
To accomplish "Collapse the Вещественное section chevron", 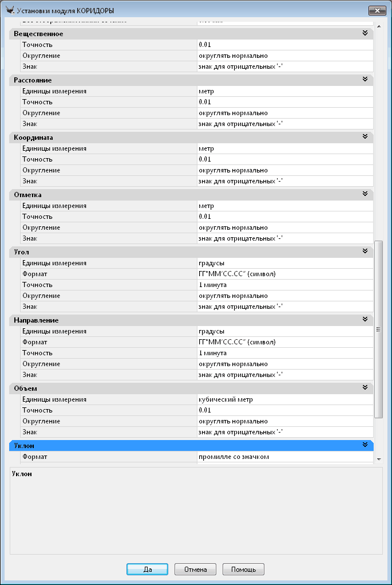I will tap(365, 33).
